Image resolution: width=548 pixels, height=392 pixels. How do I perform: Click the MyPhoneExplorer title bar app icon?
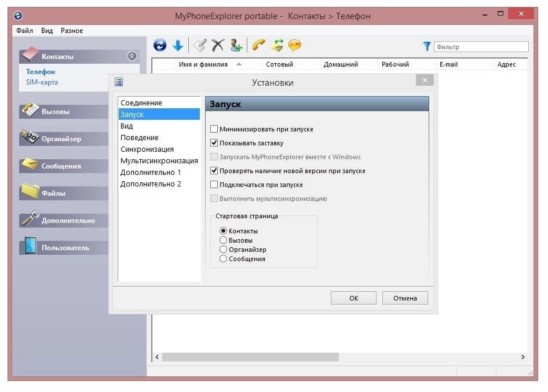(18, 16)
